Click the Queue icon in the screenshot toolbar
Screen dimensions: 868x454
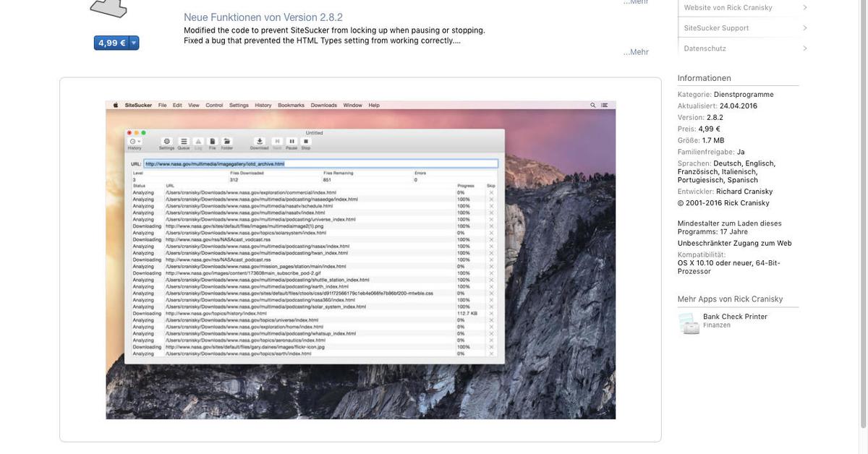[x=184, y=142]
